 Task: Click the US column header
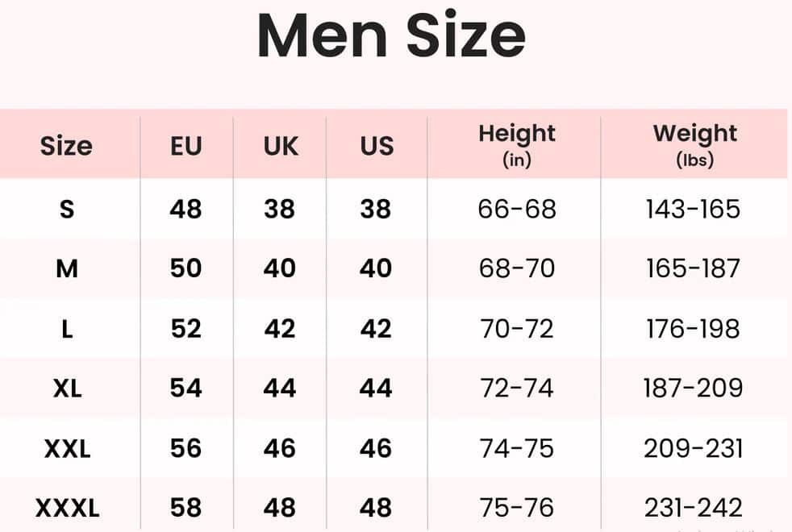377,146
